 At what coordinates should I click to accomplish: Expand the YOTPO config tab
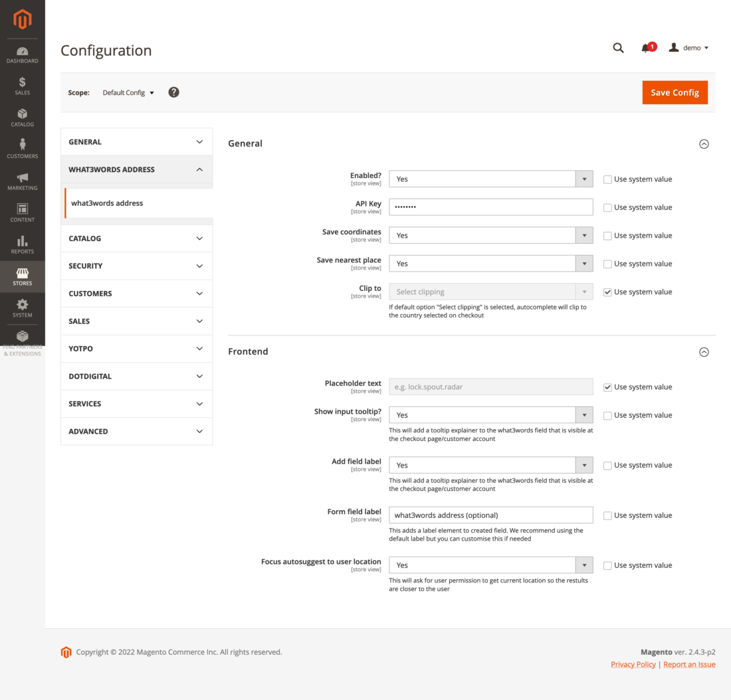point(137,349)
